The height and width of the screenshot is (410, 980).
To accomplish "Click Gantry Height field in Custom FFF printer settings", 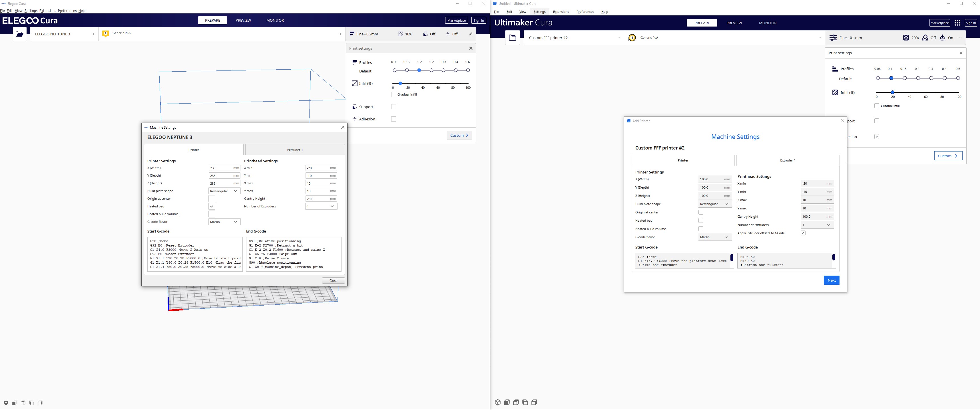I will [x=817, y=217].
